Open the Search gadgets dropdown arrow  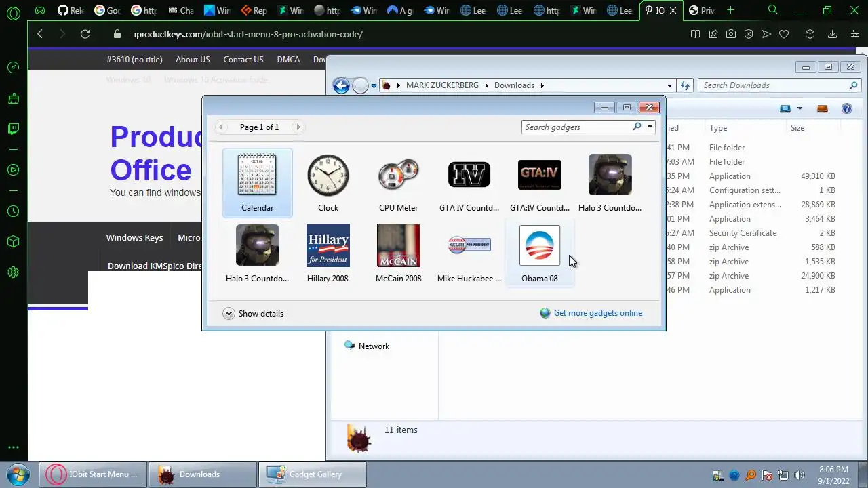coord(650,127)
